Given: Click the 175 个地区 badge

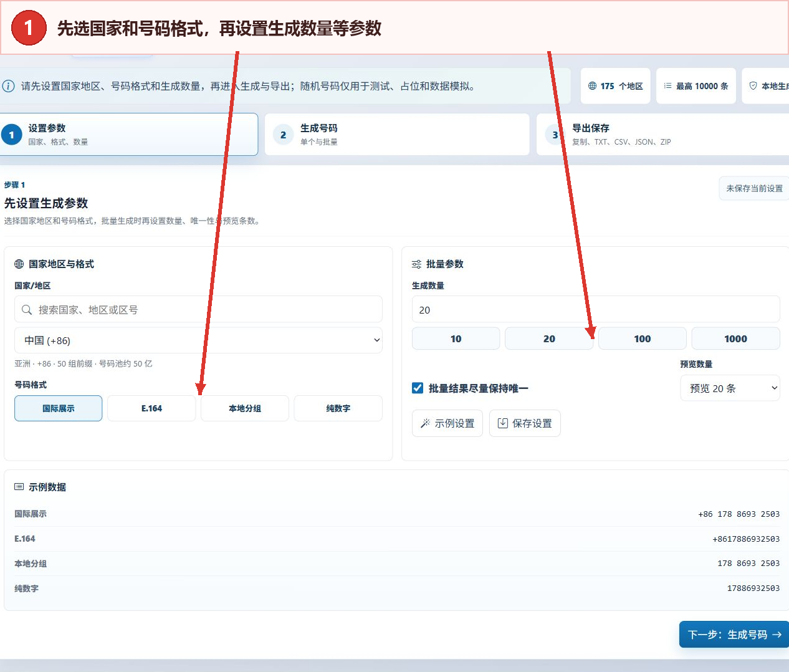Looking at the screenshot, I should tap(616, 86).
